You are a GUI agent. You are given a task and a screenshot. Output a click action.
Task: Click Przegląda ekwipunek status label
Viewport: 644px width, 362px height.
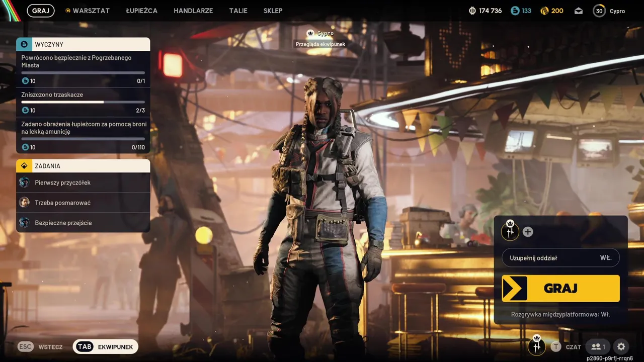[x=320, y=44]
